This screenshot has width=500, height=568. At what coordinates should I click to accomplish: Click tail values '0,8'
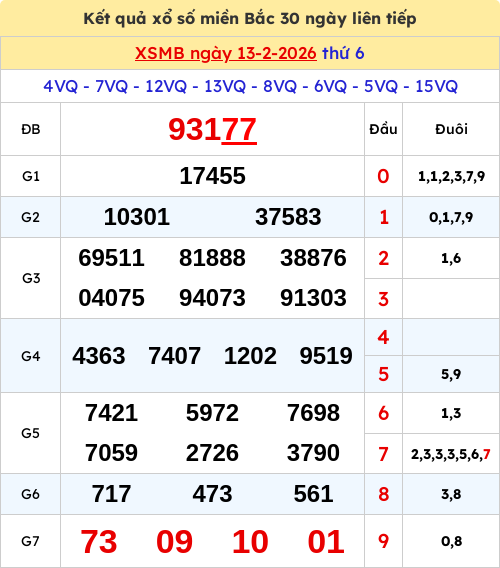(451, 541)
